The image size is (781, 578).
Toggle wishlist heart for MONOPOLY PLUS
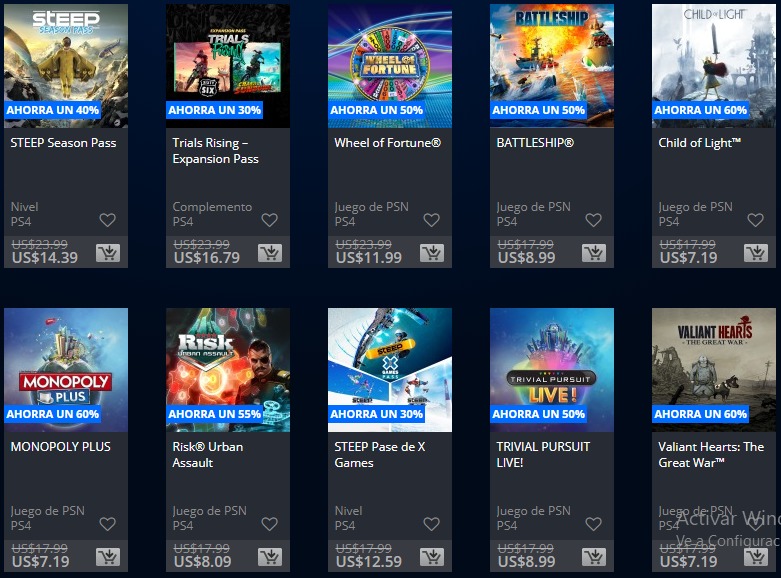tap(108, 524)
